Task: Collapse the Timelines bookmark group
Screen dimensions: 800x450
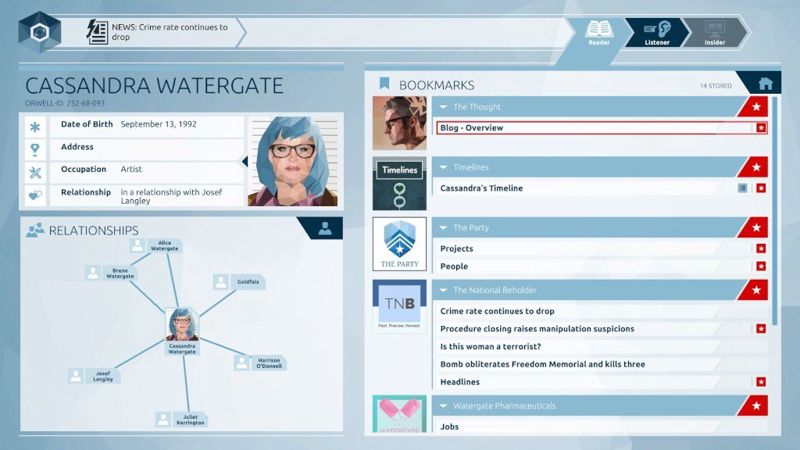Action: (443, 167)
